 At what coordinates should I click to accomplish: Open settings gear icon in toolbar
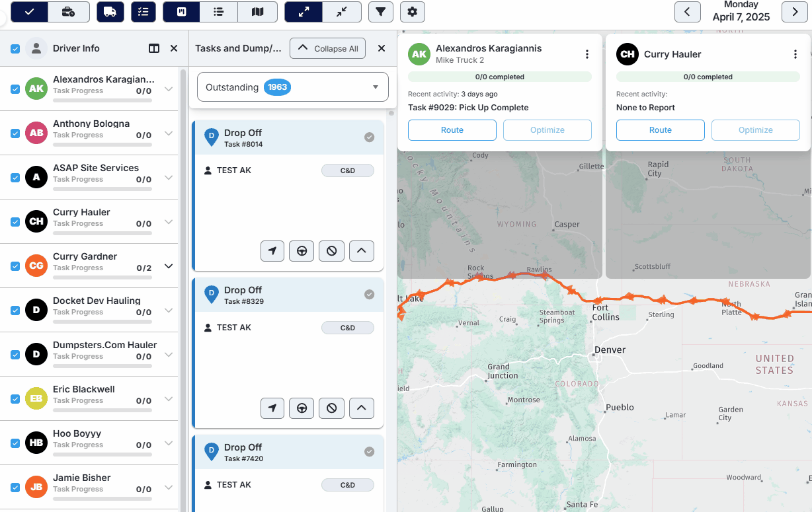[x=413, y=11]
